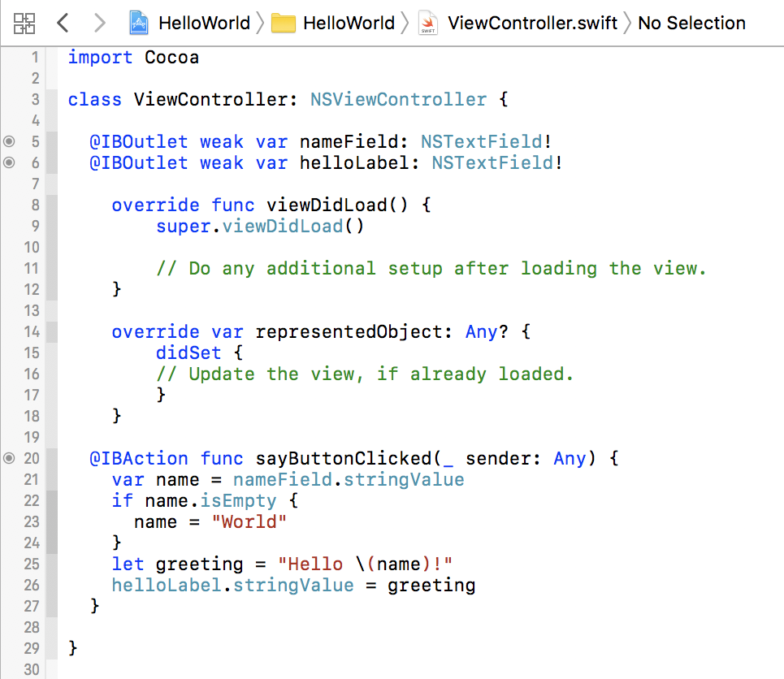Image resolution: width=784 pixels, height=679 pixels.
Task: Click the HelloWorld folder icon in the jump bar
Action: [x=283, y=23]
